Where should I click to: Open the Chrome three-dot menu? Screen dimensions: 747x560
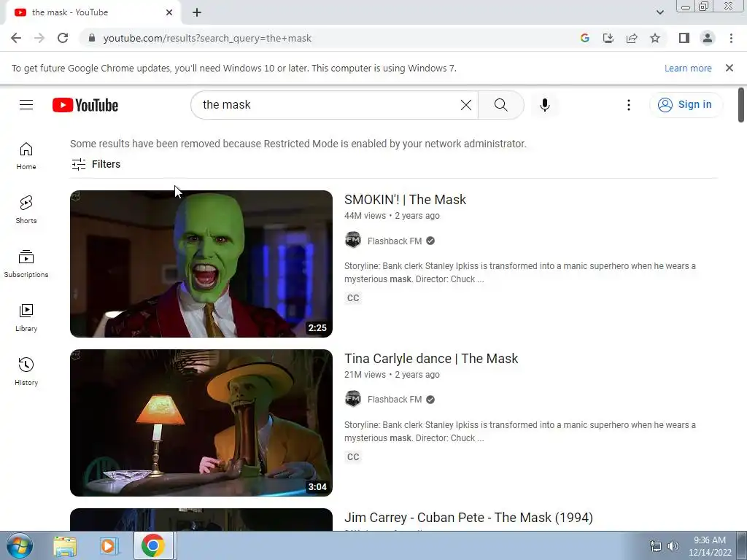tap(731, 38)
